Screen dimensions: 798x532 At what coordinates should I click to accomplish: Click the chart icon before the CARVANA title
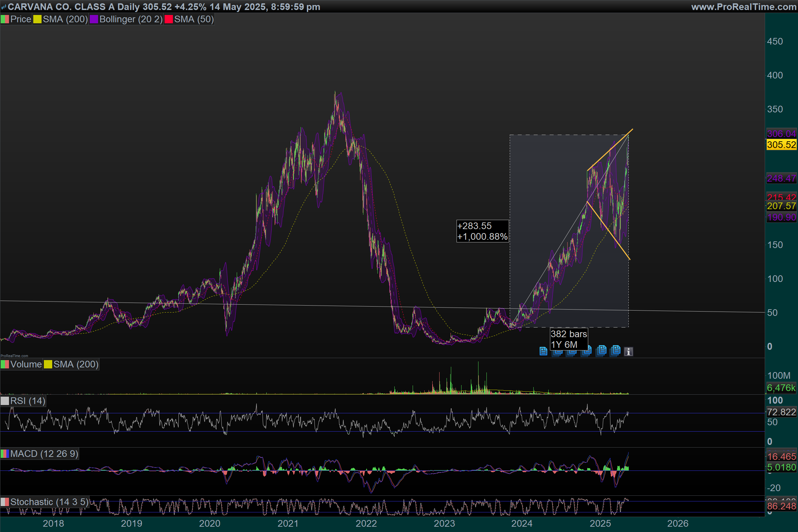tap(4, 7)
